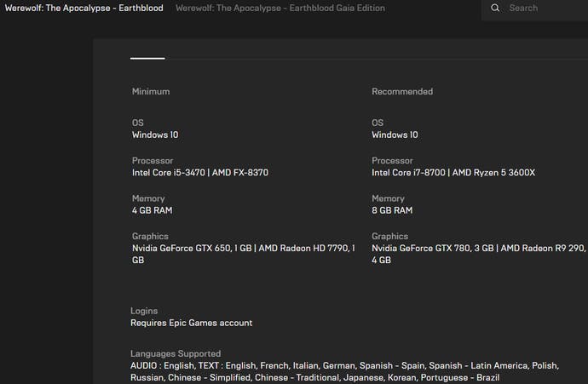Click OS label in Recommended column
Image resolution: width=588 pixels, height=384 pixels.
tap(378, 123)
